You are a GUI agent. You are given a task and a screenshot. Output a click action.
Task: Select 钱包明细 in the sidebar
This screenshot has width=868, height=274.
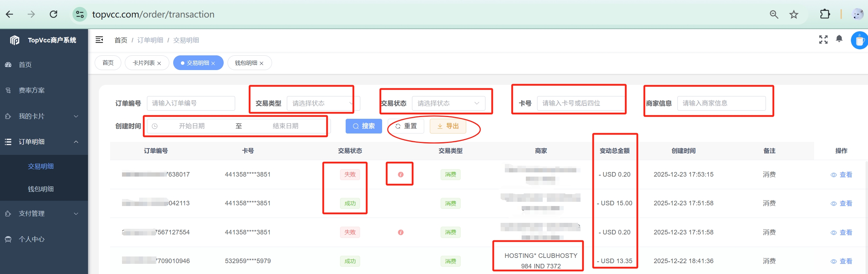click(41, 189)
